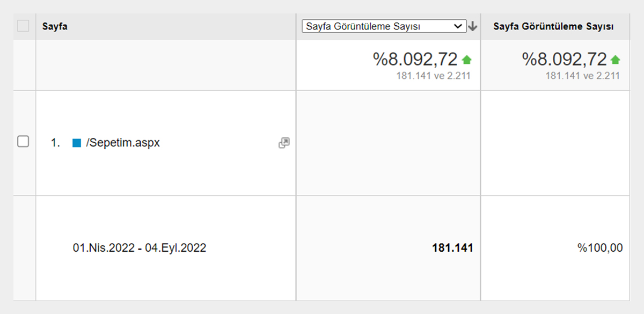Click the date range 01.Nis.2022 - 04.Eyl.2022
The width and height of the screenshot is (644, 314).
140,248
